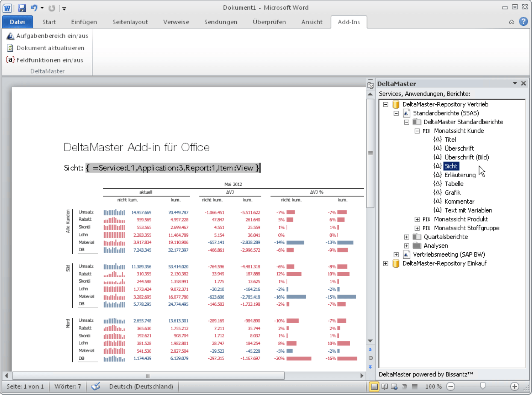Click the Redo icon in title bar
This screenshot has height=395, width=532.
pos(52,8)
